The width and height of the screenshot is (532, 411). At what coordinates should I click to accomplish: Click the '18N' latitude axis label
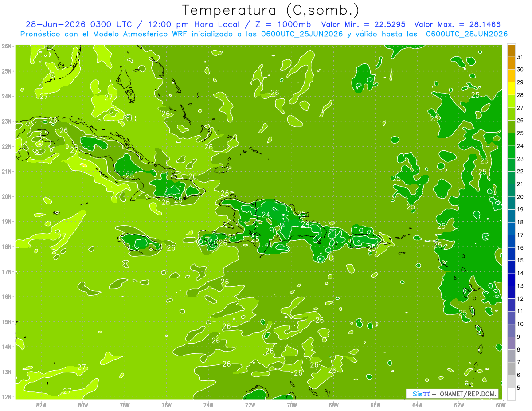click(7, 247)
